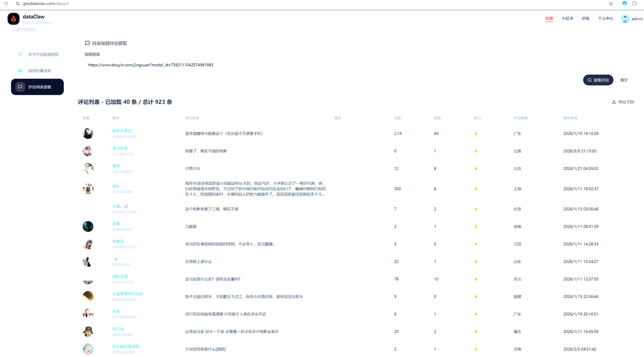
Task: Click the hot icon in the 江苏 row
Action: [x=476, y=244]
